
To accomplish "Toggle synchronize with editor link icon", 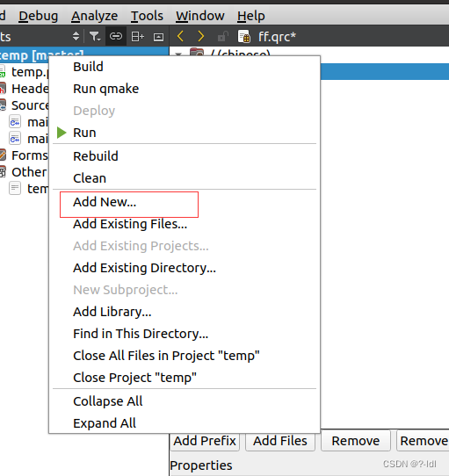I will (116, 36).
